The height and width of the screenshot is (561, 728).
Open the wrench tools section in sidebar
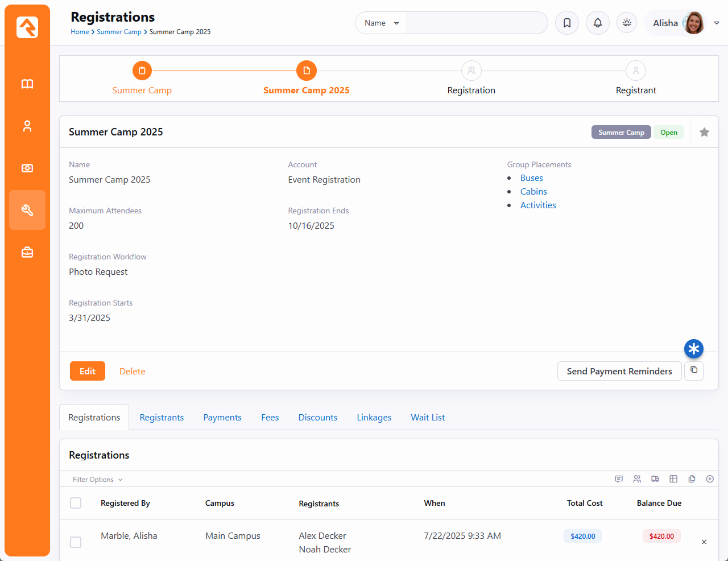click(x=27, y=210)
